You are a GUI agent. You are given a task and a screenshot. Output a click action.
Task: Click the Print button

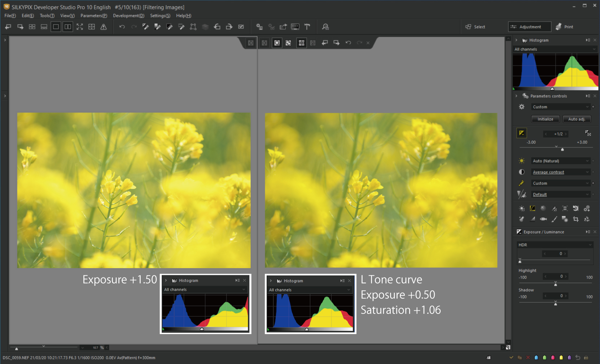click(565, 27)
